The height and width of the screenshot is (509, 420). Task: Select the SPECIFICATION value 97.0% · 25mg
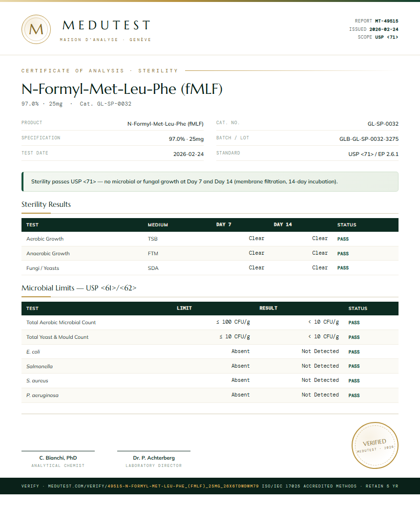click(186, 139)
